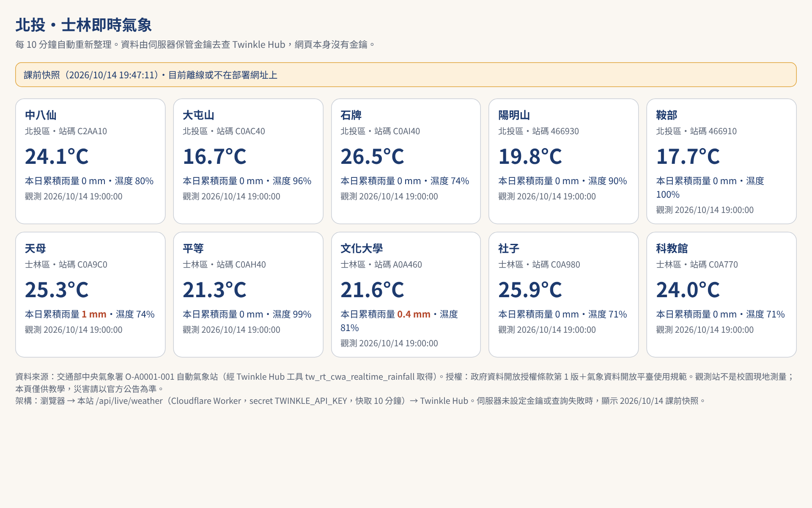Select the 26.5°C reading for 石牌
The width and height of the screenshot is (812, 508).
372,156
